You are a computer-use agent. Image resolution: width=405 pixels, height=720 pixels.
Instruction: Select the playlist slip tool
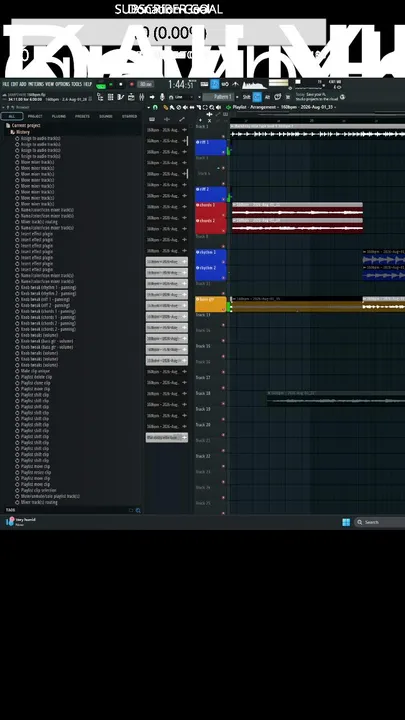(192, 107)
